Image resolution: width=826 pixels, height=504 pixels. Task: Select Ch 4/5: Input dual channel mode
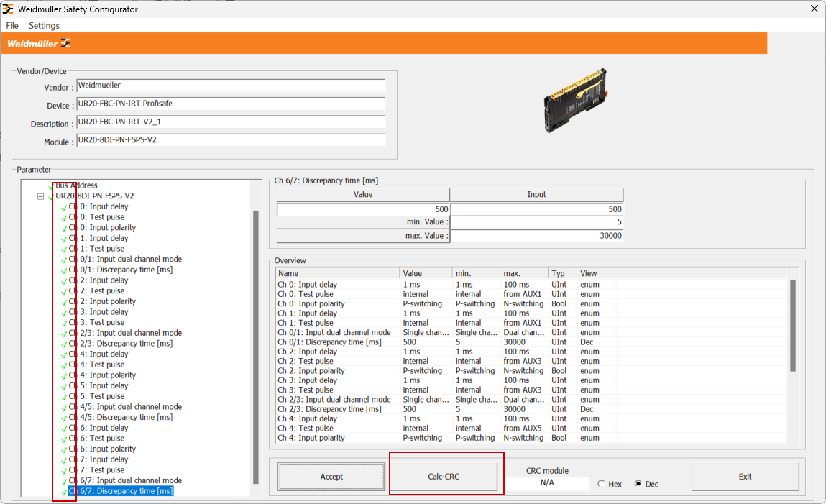[125, 406]
